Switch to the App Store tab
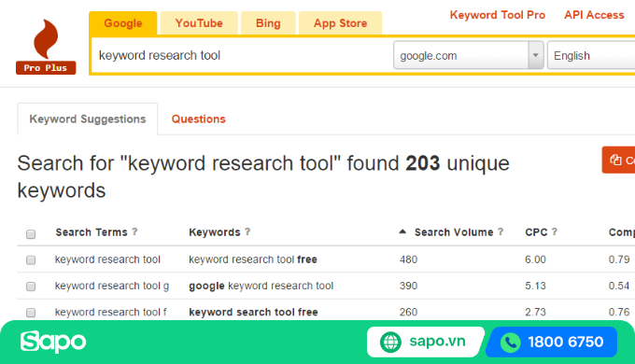 tap(340, 23)
